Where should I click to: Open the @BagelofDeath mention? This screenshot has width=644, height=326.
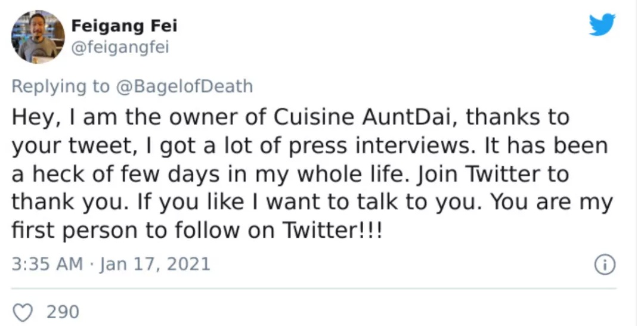[185, 86]
